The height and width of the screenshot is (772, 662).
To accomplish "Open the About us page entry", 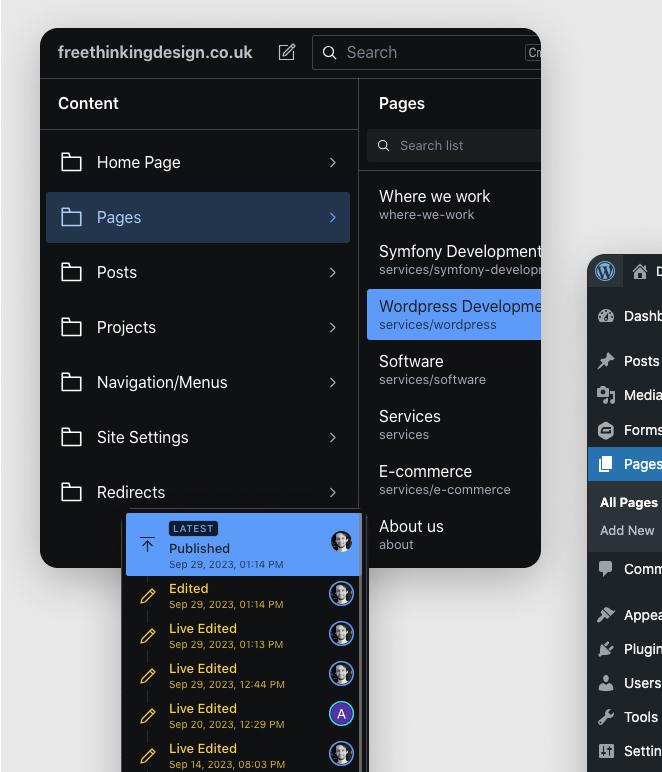I will click(x=454, y=535).
